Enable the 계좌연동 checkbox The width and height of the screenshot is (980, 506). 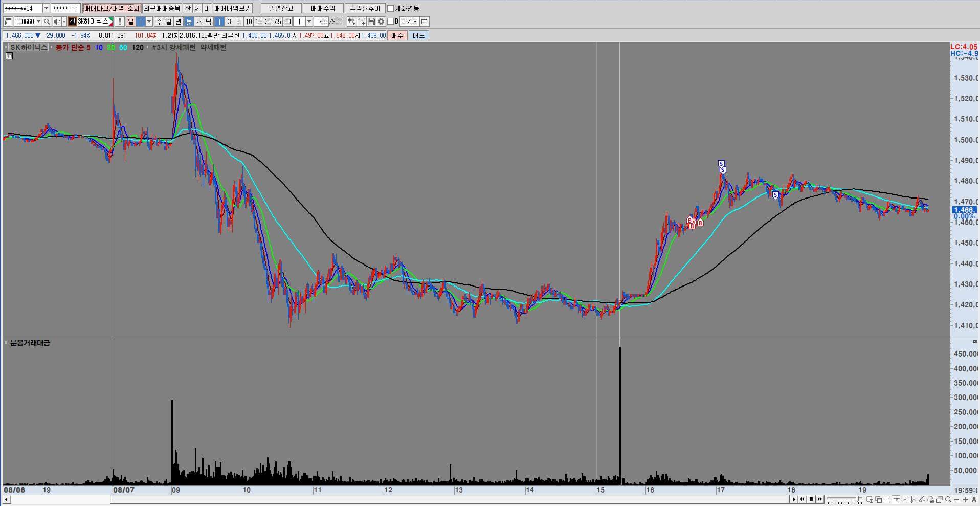391,8
